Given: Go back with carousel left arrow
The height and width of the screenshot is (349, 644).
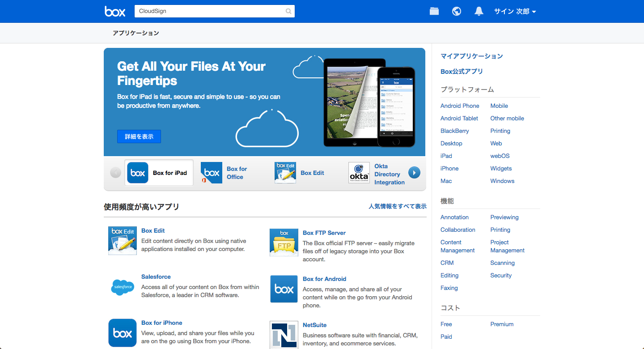Looking at the screenshot, I should (x=115, y=173).
